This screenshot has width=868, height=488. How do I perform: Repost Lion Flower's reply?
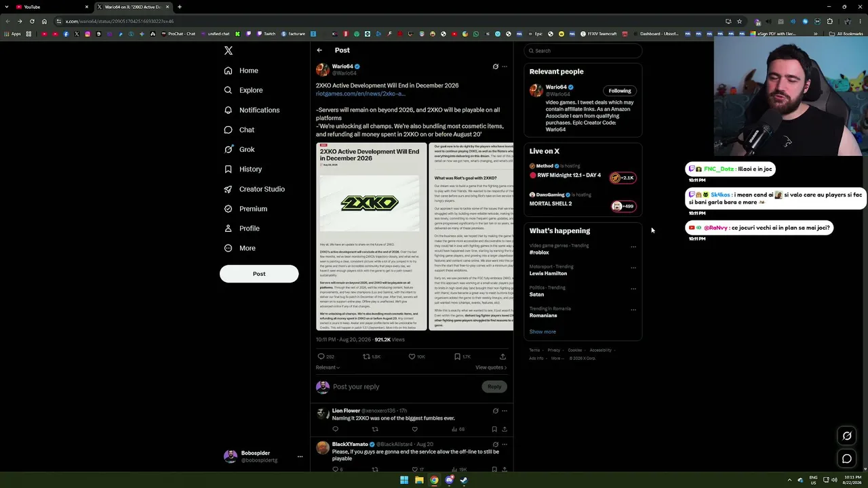click(x=375, y=429)
